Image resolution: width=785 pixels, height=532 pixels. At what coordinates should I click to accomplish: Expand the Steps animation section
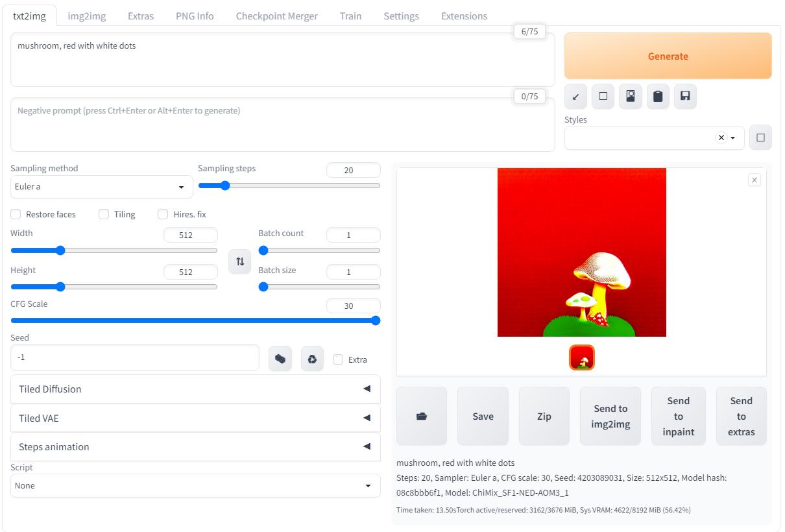195,446
